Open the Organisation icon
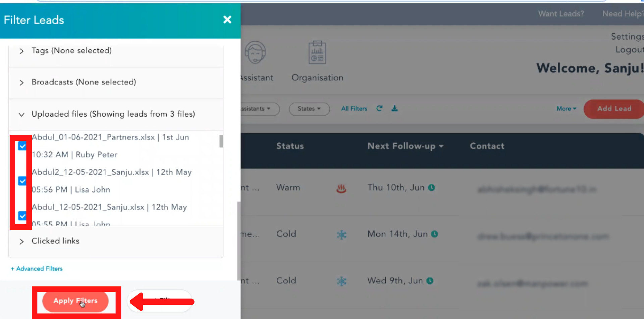 [x=317, y=53]
